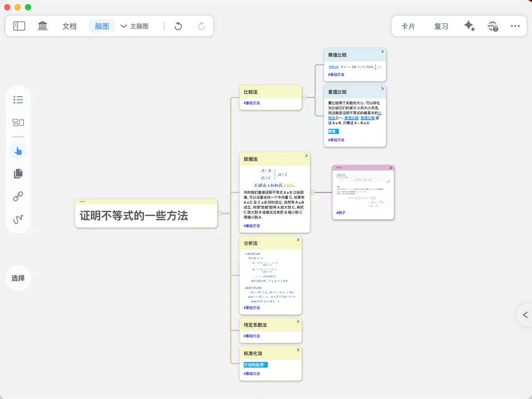Click the root node dots handle
This screenshot has width=532, height=399.
82,202
